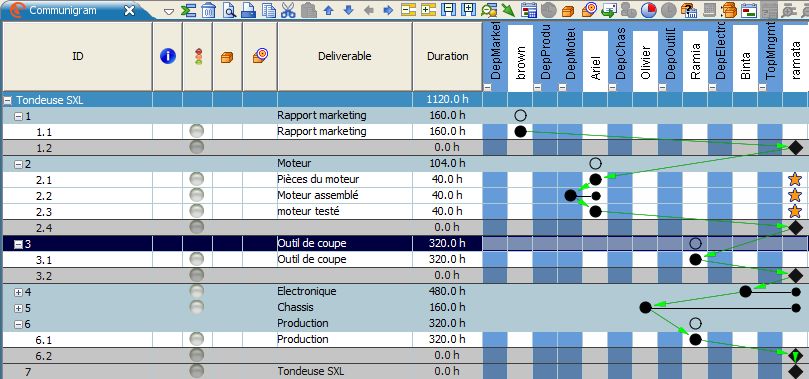Open the view menu dropdown triangle

[x=169, y=11]
